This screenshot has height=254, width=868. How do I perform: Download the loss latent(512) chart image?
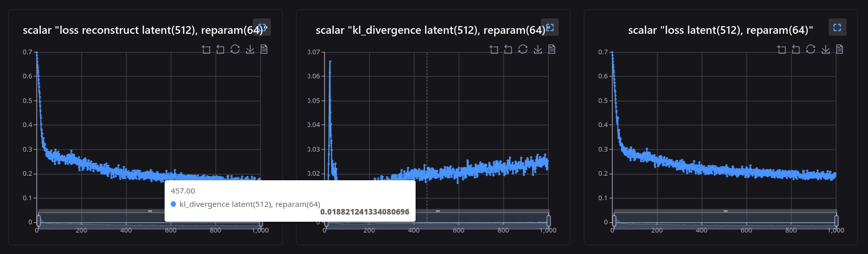pos(826,49)
